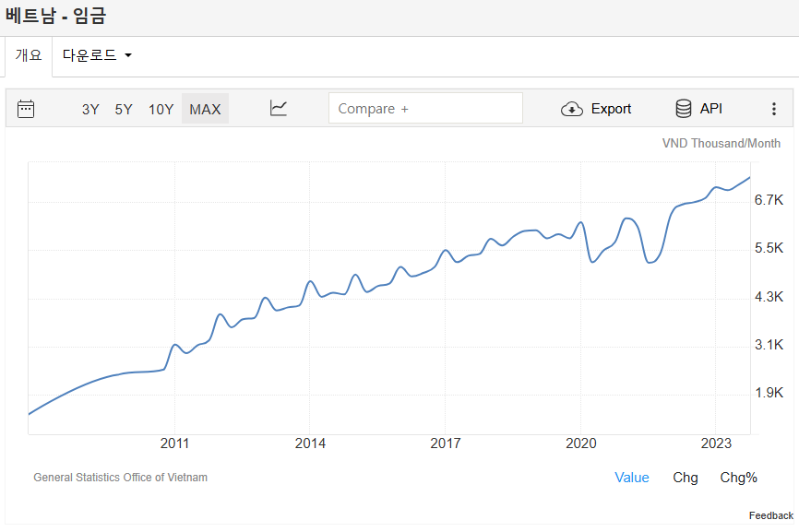Click the Compare + input field
Viewport: 799px width, 532px height.
(425, 108)
